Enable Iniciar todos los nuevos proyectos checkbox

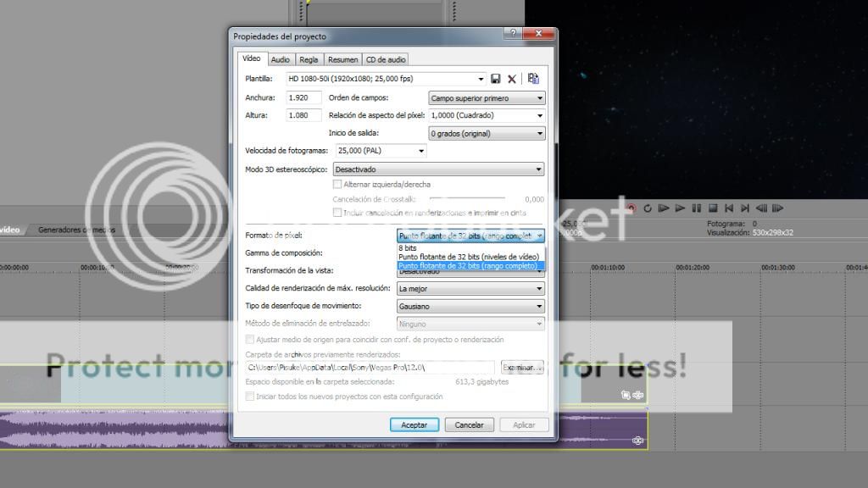pyautogui.click(x=250, y=396)
